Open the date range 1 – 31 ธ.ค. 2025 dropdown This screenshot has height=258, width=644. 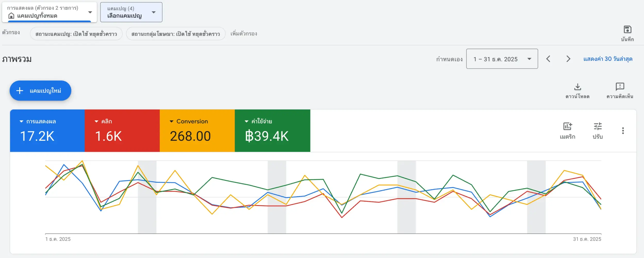[x=502, y=59]
